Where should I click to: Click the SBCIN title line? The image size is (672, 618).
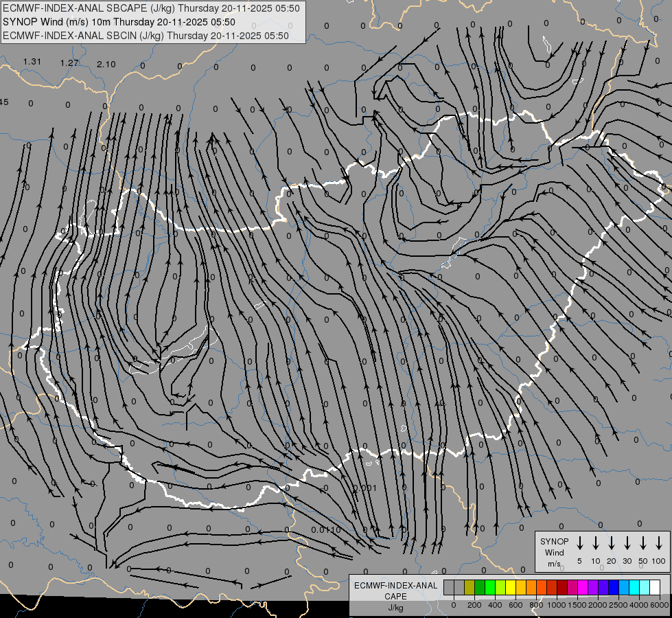(146, 36)
